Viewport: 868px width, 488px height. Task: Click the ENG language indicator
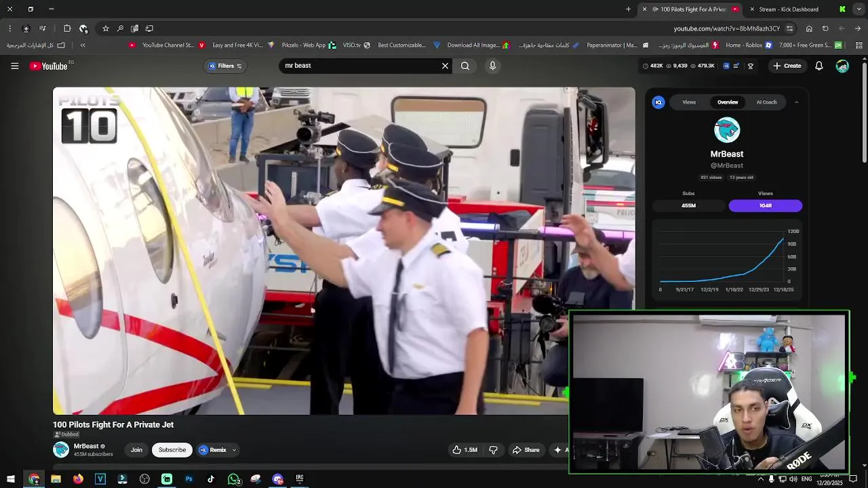806,479
